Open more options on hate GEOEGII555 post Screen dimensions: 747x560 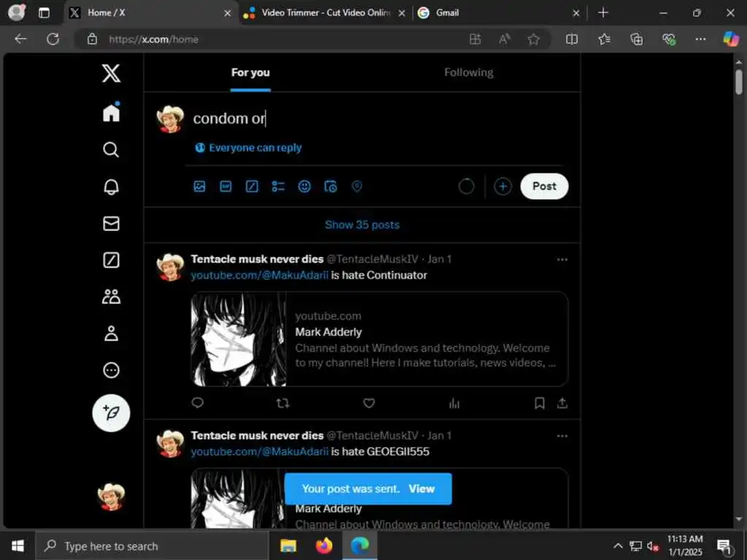(562, 436)
